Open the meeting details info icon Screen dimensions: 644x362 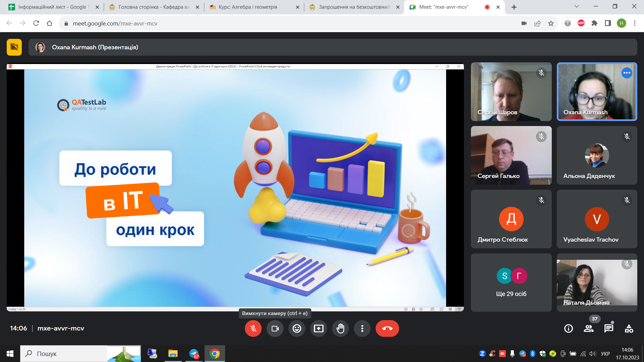[569, 328]
